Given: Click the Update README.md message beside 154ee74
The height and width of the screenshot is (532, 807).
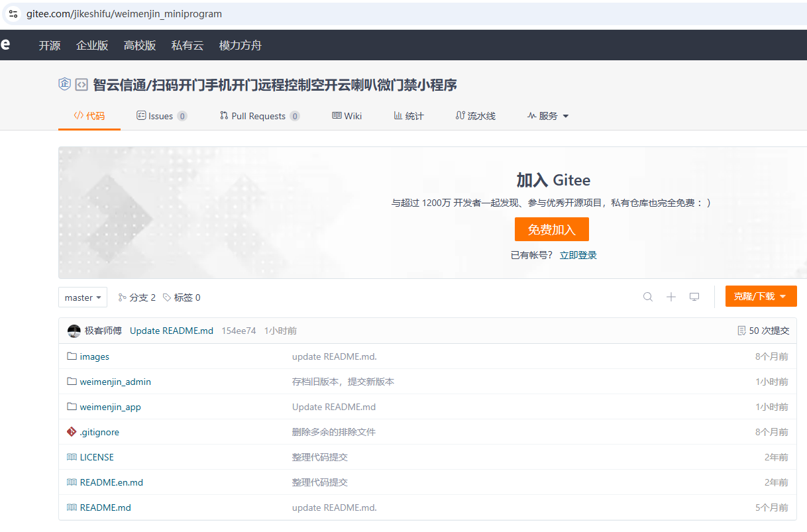Looking at the screenshot, I should pos(172,331).
